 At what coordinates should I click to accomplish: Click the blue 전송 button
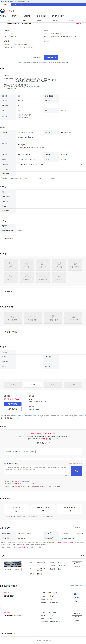(76, 471)
